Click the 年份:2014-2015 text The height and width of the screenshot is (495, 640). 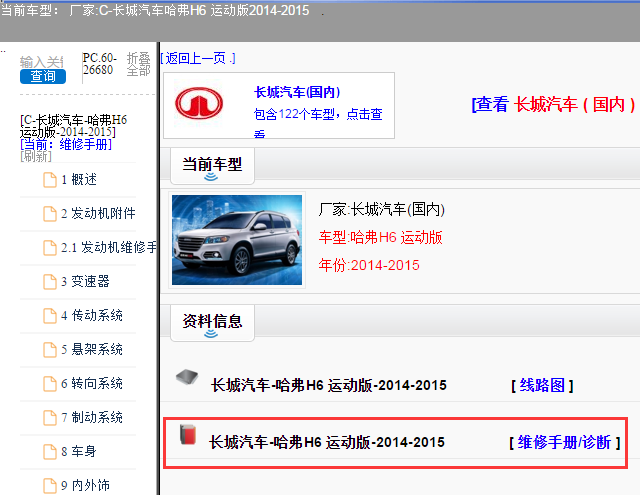369,265
